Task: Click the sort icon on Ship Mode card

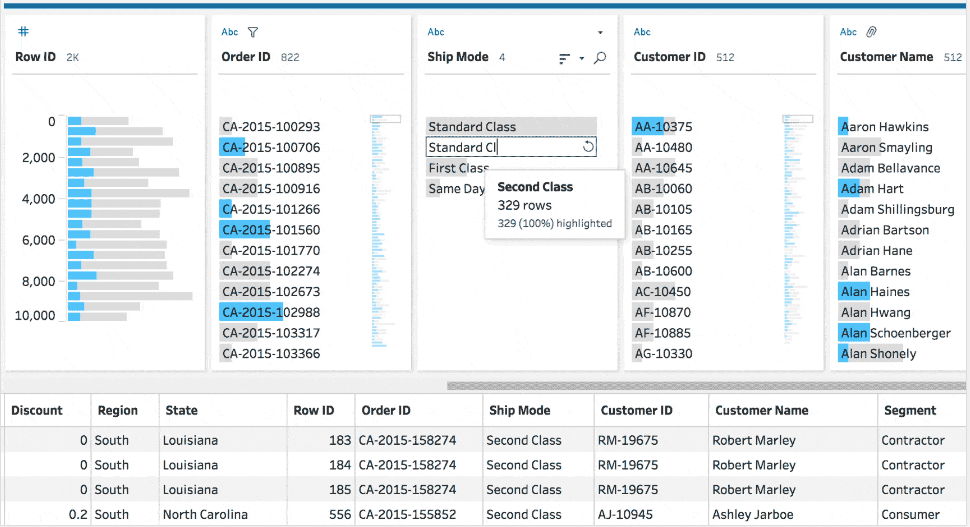Action: click(x=564, y=59)
